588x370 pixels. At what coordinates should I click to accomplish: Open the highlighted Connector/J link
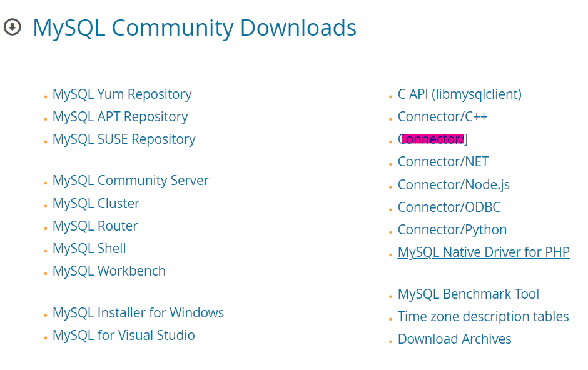coord(433,139)
